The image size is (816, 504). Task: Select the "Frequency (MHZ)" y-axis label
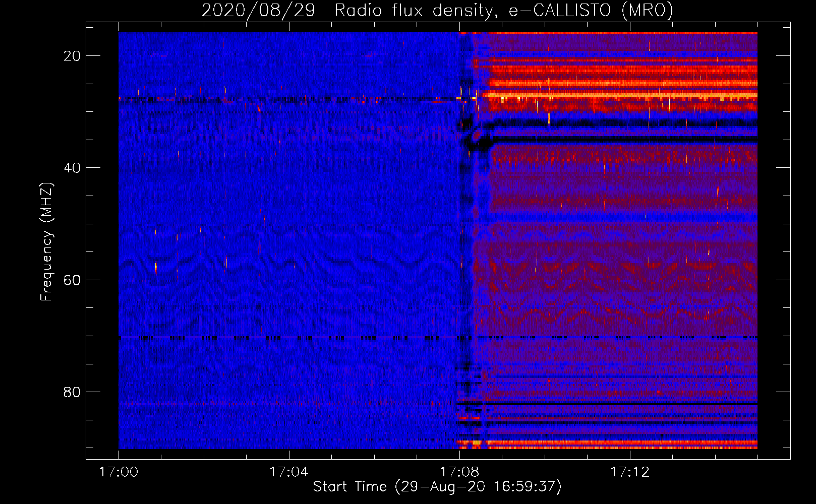click(x=46, y=242)
